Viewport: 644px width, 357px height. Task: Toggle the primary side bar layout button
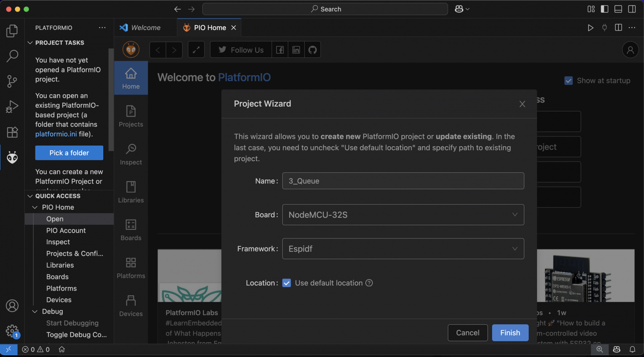604,9
